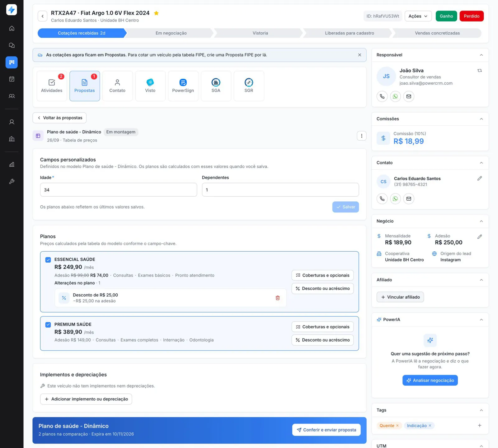Collapse the Tags panel
The width and height of the screenshot is (498, 448).
point(481,410)
